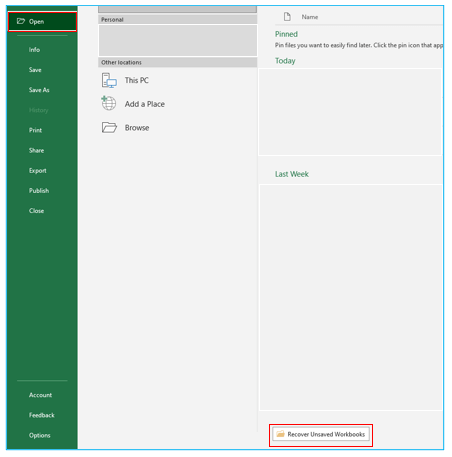Click the Other locations label

(121, 62)
